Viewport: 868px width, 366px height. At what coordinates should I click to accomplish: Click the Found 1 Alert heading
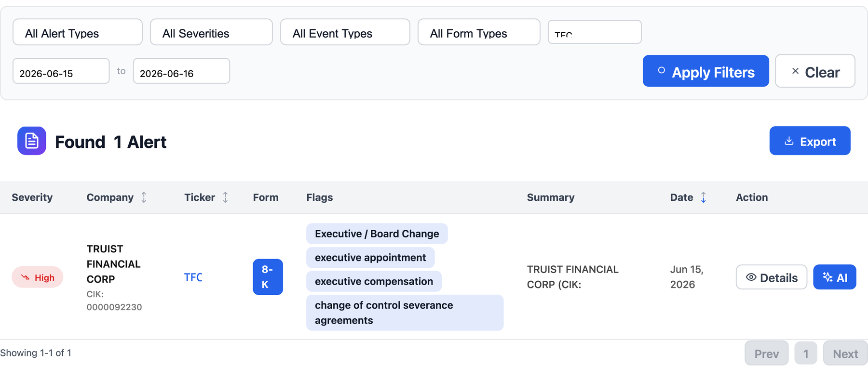[111, 142]
